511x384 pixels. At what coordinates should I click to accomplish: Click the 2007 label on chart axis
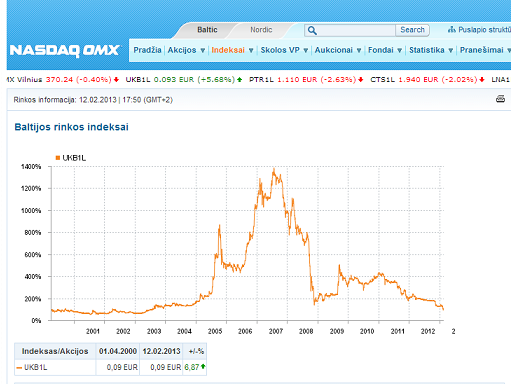[x=276, y=331]
